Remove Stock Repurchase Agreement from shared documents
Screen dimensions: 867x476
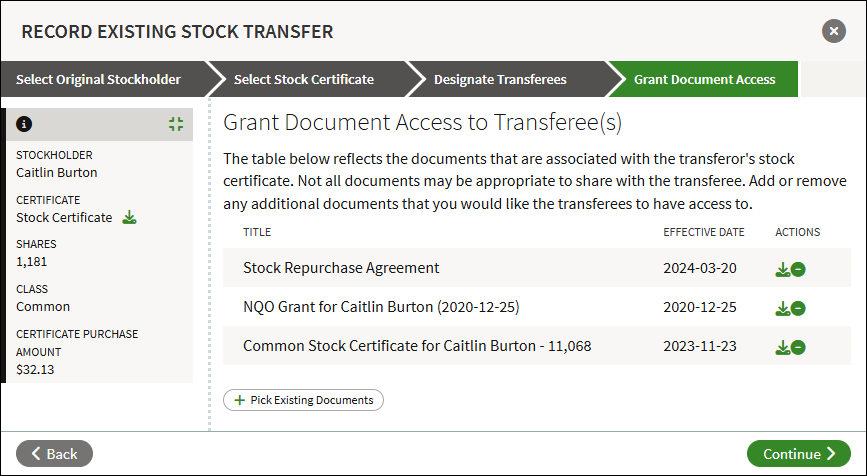(x=798, y=269)
